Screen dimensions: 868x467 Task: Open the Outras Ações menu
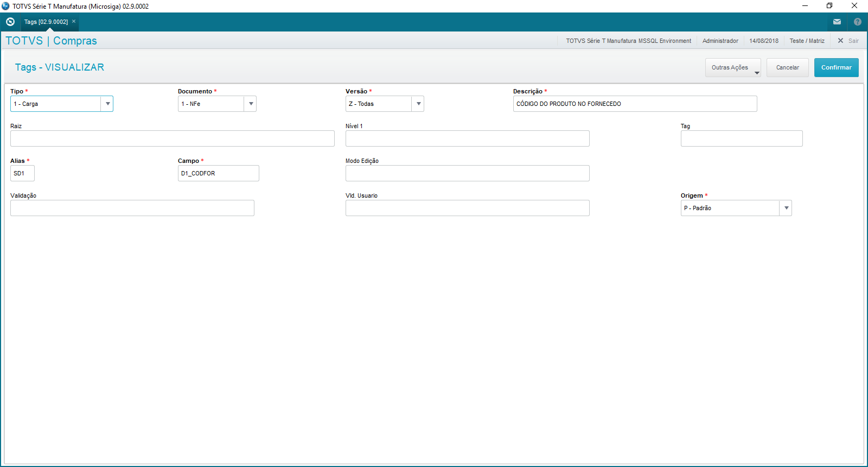click(x=732, y=67)
